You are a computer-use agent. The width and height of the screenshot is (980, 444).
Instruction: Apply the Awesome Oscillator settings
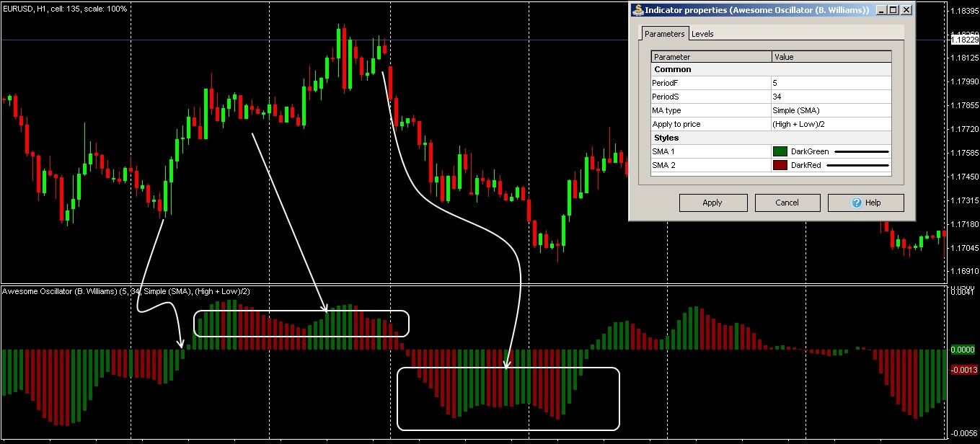point(712,203)
